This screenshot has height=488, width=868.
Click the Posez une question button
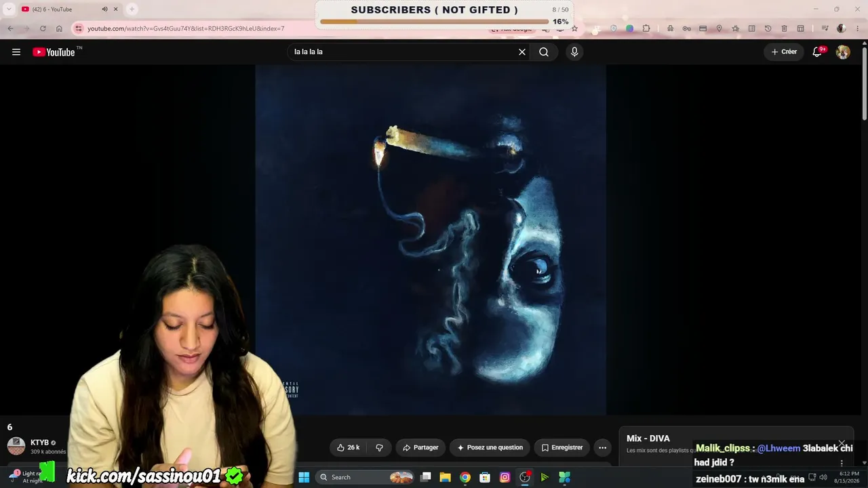[x=490, y=447]
